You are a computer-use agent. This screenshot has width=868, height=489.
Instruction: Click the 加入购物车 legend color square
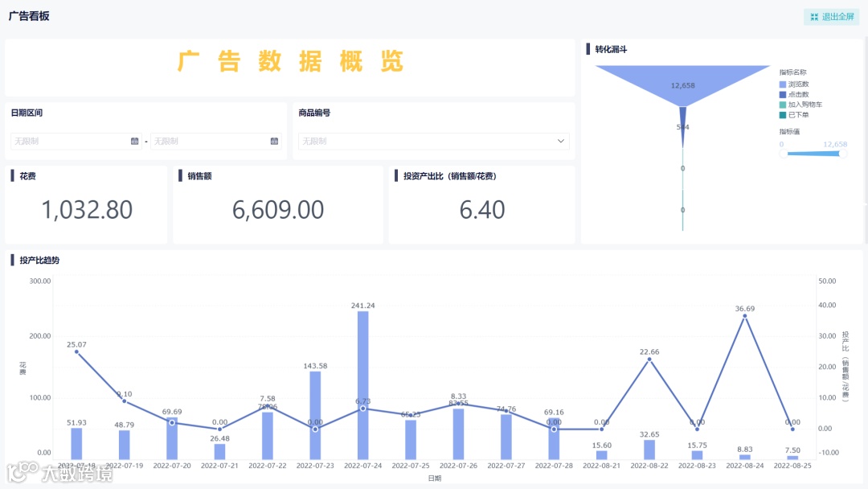click(x=783, y=104)
